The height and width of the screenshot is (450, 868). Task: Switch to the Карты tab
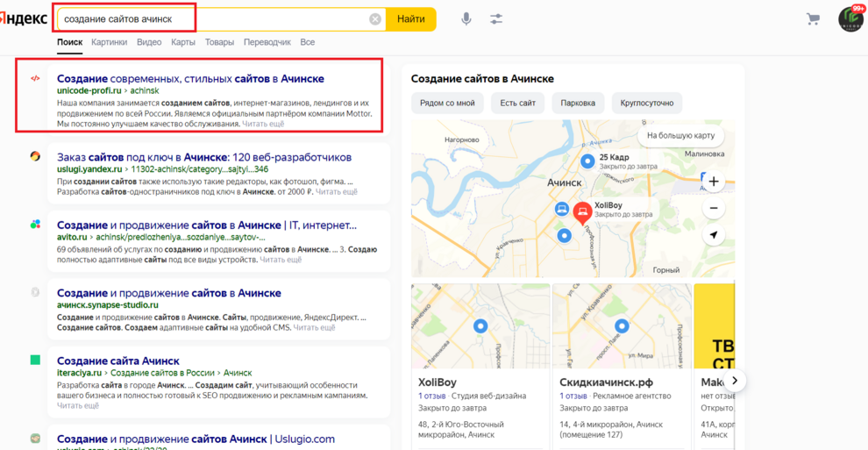click(182, 42)
